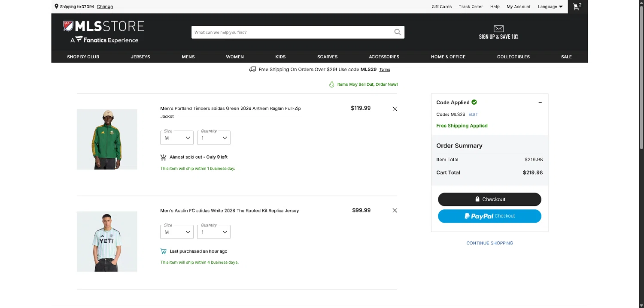Open the Track Order link
This screenshot has height=308, width=644.
[x=471, y=6]
